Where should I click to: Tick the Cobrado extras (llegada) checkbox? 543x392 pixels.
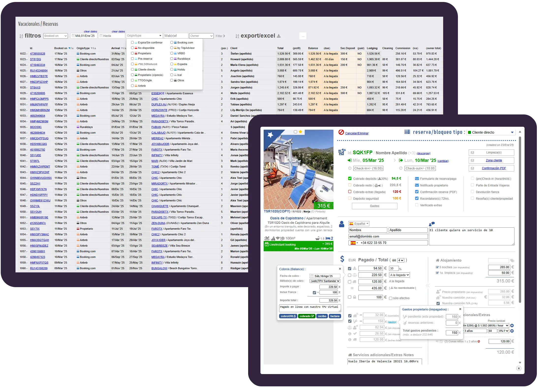coord(350,192)
